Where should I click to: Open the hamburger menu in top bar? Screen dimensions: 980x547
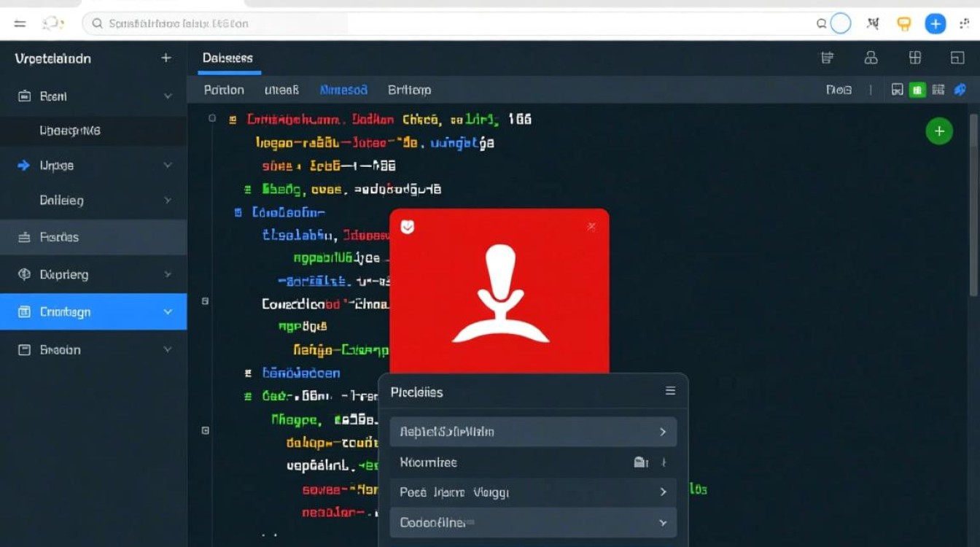point(20,24)
